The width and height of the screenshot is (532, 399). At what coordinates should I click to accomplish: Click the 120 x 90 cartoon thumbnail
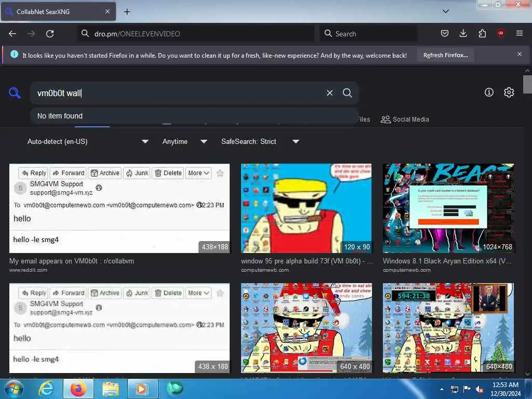pyautogui.click(x=306, y=208)
